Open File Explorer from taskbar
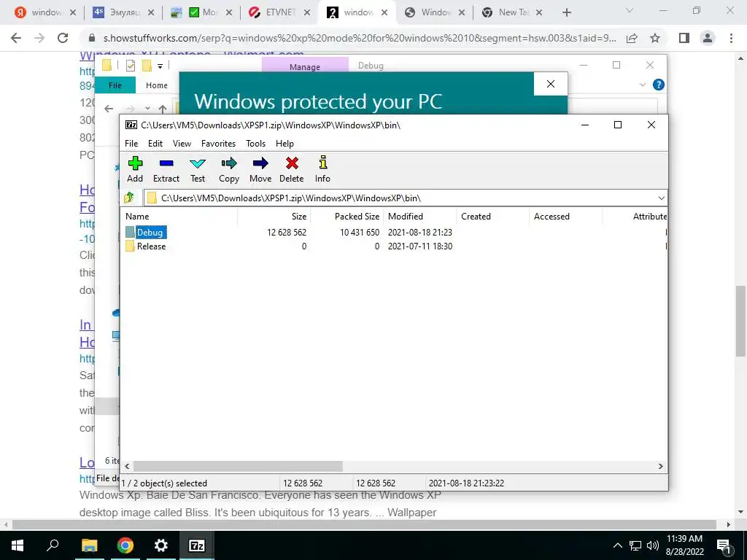This screenshot has height=560, width=747. point(89,545)
